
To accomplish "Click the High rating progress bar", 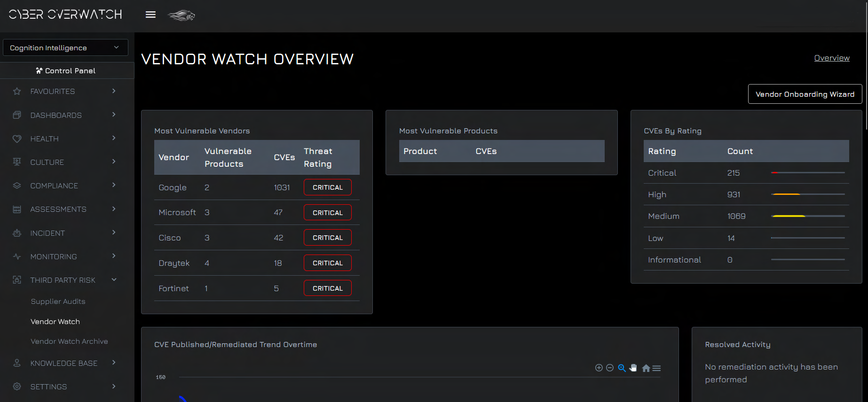I will (x=808, y=194).
